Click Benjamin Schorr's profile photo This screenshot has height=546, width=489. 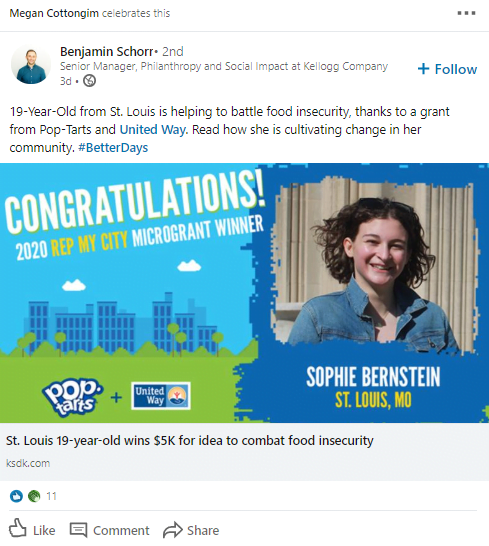31,64
